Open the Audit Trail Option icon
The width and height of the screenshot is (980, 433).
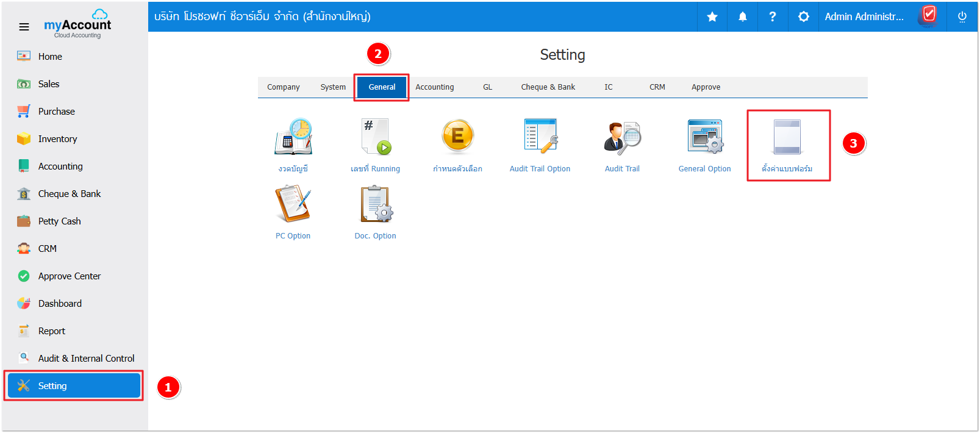(540, 137)
